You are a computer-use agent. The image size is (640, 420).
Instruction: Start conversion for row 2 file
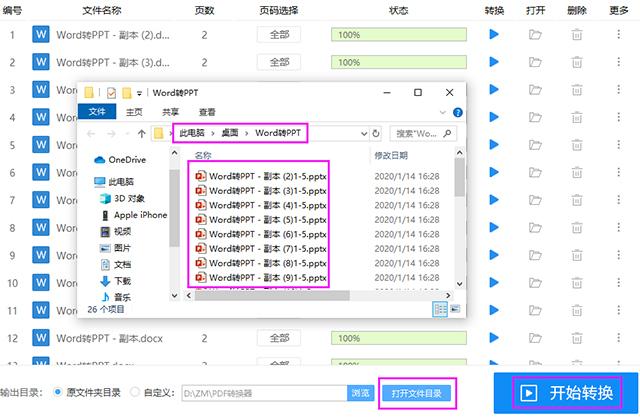pos(494,62)
